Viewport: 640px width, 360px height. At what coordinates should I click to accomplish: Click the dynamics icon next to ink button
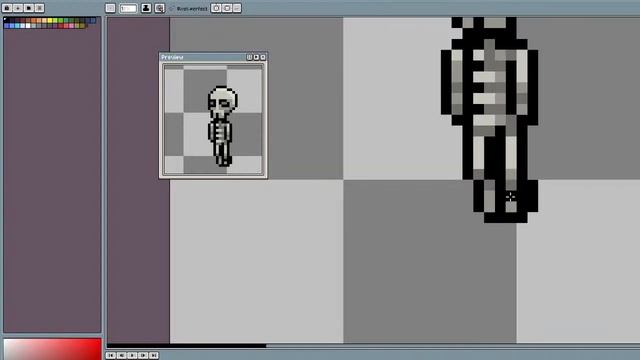pyautogui.click(x=160, y=8)
